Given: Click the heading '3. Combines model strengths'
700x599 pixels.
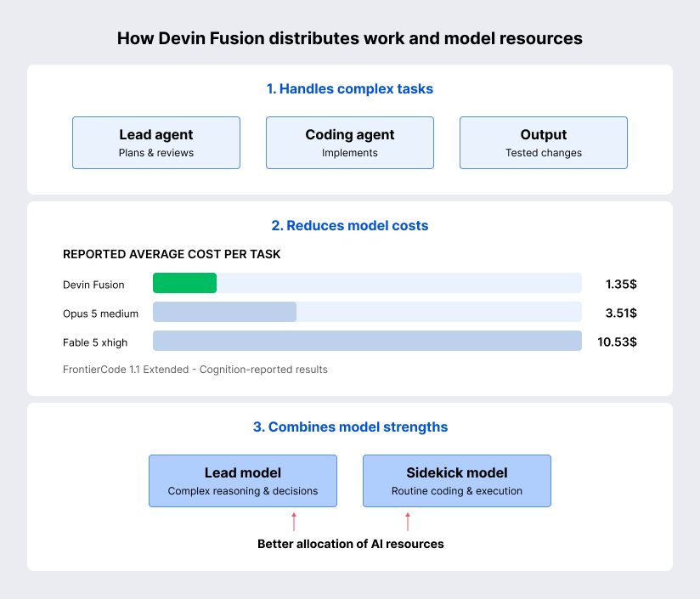Looking at the screenshot, I should coord(350,427).
